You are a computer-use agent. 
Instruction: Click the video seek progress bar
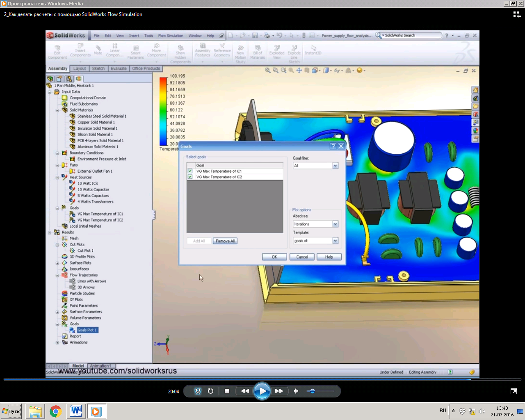262,379
